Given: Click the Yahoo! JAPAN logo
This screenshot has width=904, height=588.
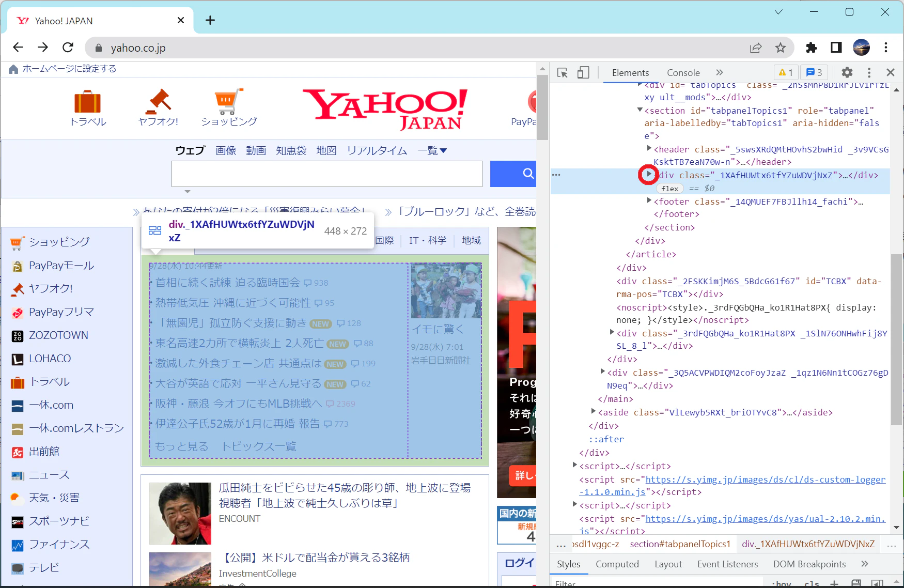Looking at the screenshot, I should (x=385, y=109).
